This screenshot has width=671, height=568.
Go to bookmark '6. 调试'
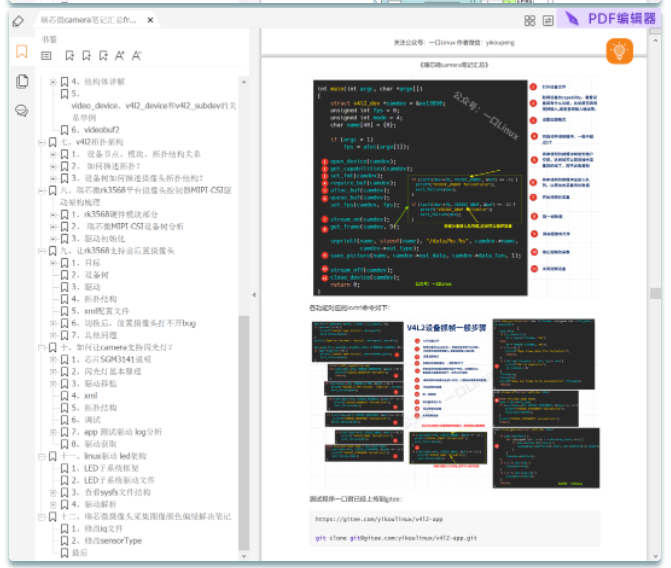tap(86, 420)
